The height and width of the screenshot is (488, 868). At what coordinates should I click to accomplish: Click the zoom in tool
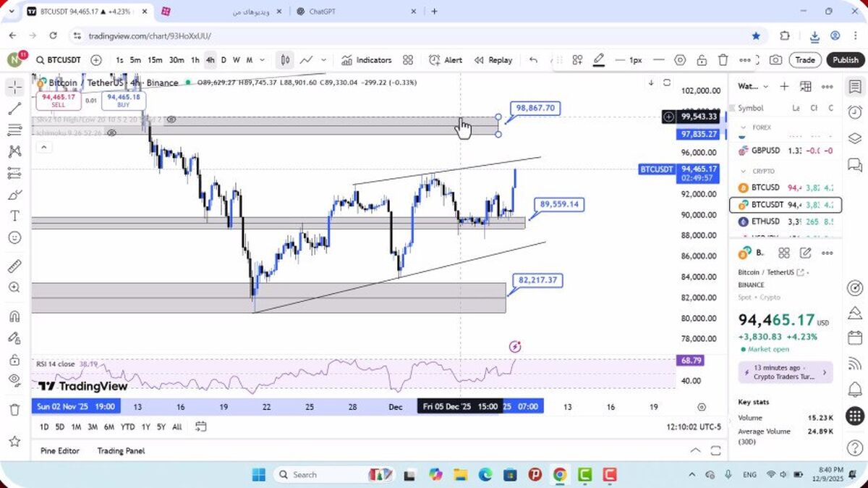[15, 287]
